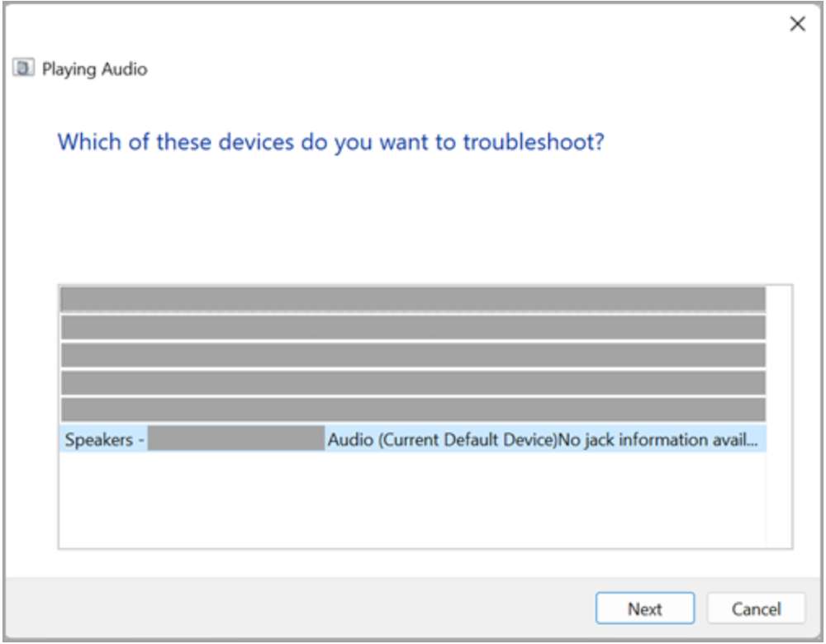Close the Playing Audio troubleshooter dialog
826x644 pixels.
[x=798, y=24]
